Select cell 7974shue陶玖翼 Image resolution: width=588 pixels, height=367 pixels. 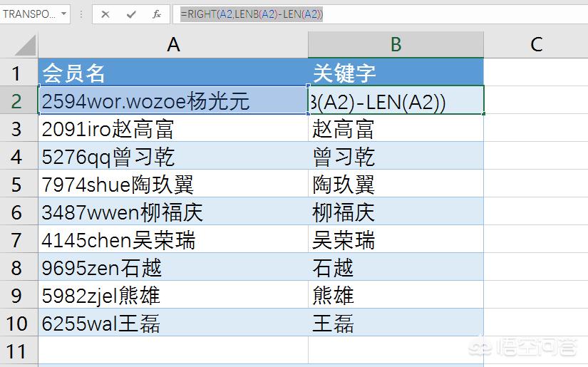click(x=173, y=183)
